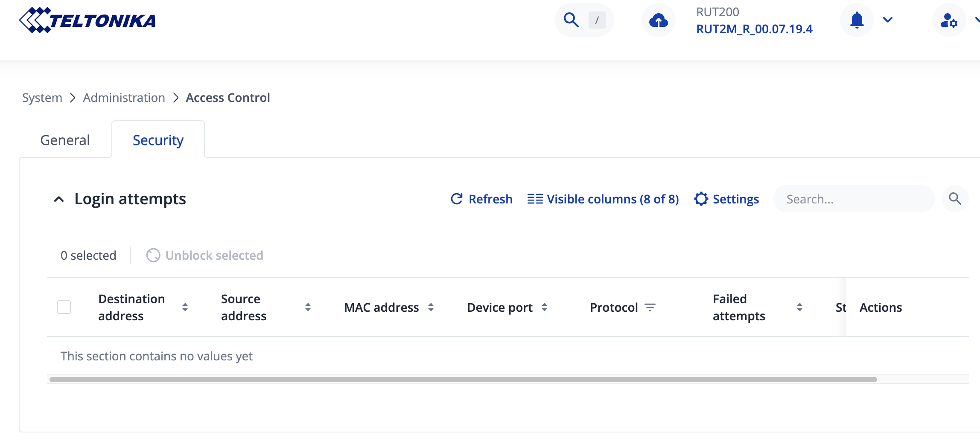Tick the select-all rows checkbox

[x=64, y=307]
